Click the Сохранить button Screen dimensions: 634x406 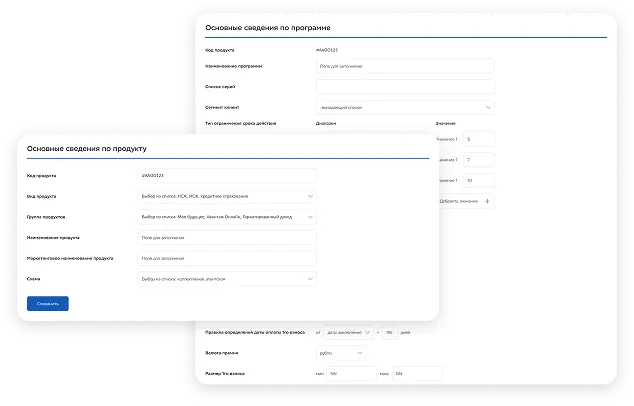point(48,302)
